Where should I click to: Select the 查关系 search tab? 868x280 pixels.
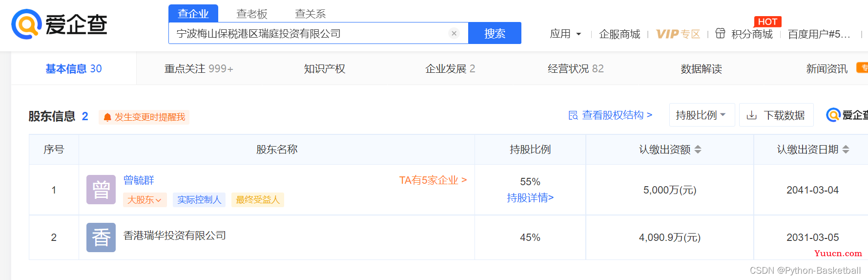pyautogui.click(x=310, y=14)
